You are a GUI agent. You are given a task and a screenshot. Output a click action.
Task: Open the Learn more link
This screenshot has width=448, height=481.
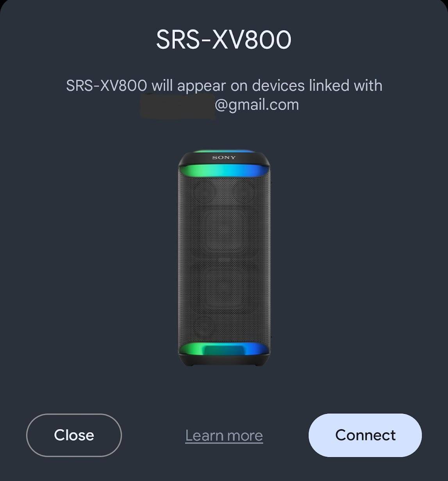tap(224, 435)
